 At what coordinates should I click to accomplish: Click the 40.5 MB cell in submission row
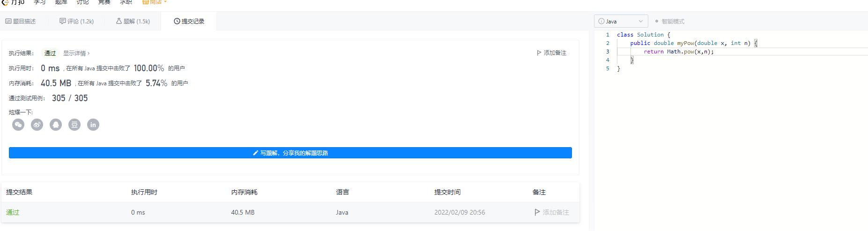[x=243, y=212]
